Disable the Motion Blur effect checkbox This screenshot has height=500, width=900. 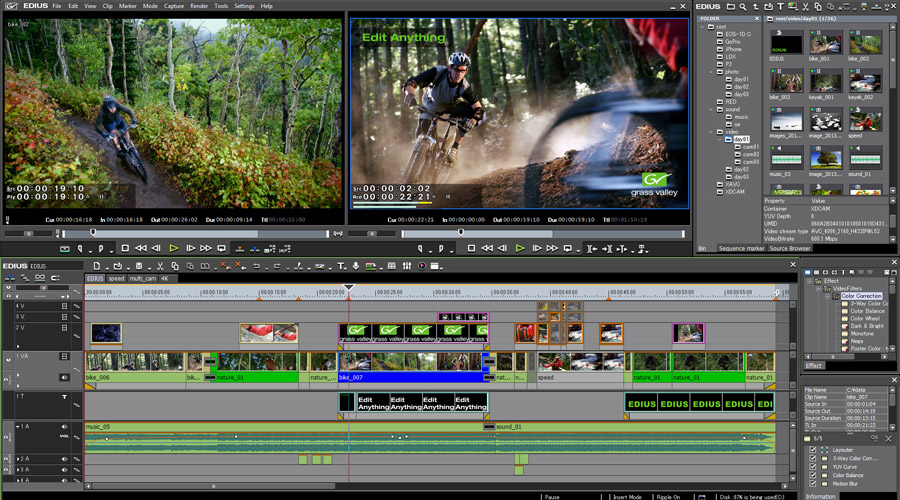813,483
